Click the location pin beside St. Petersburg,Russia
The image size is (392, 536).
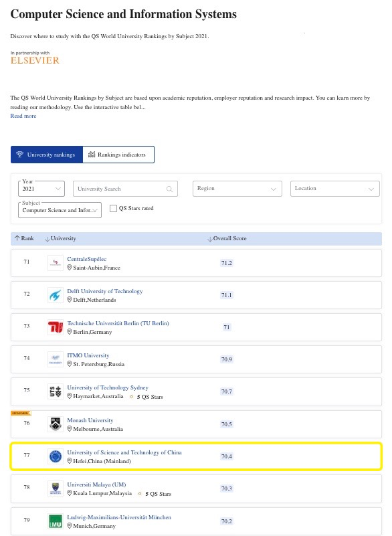pos(70,364)
